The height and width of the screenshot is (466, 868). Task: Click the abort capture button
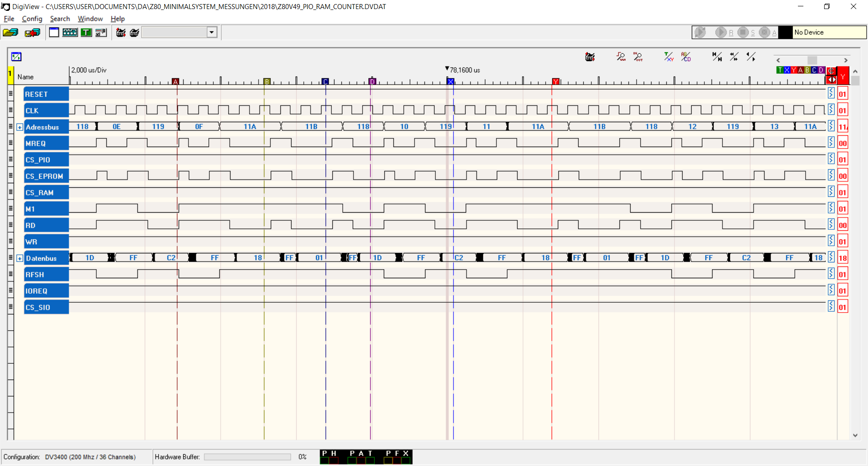[x=764, y=32]
